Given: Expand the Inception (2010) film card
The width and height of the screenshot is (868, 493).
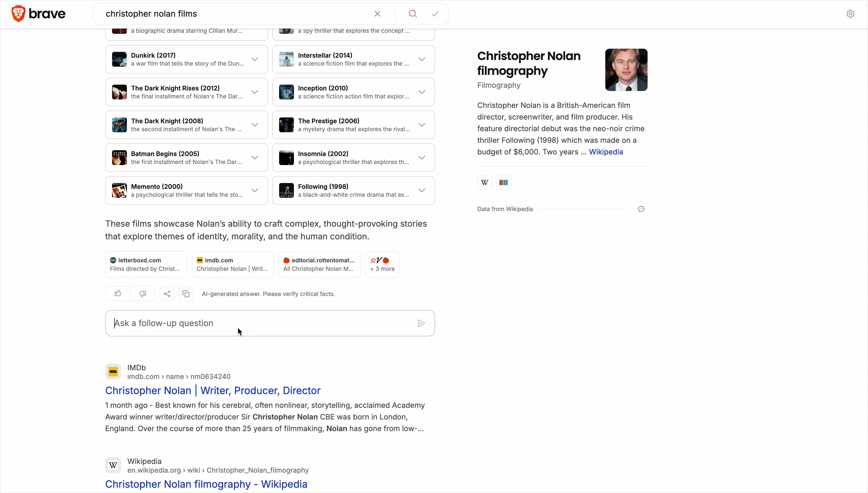Looking at the screenshot, I should 422,92.
